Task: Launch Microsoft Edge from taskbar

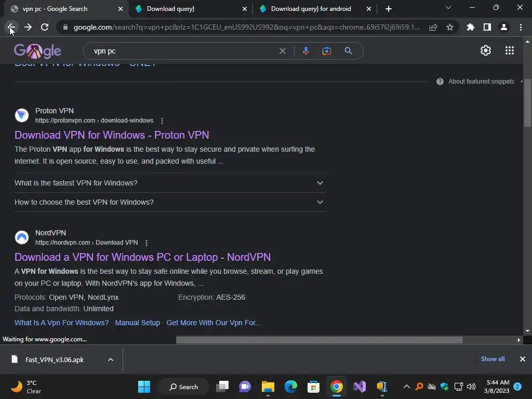Action: tap(291, 387)
